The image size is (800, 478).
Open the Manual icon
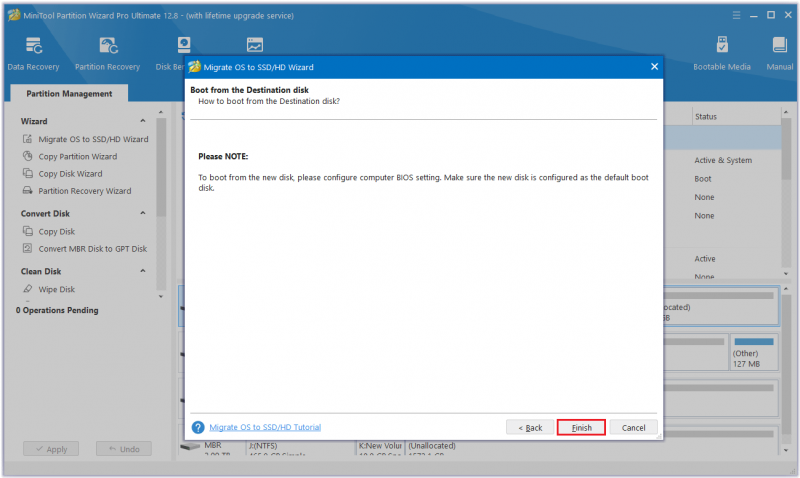779,54
